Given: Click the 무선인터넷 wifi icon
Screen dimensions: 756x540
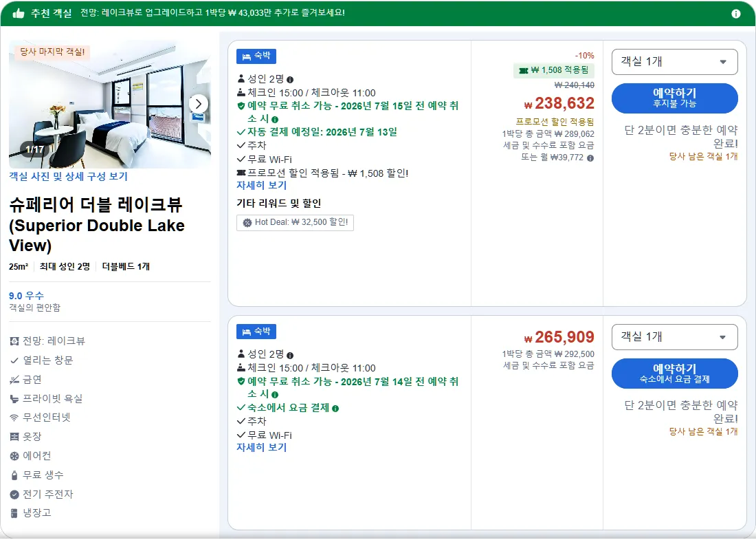Looking at the screenshot, I should [14, 418].
